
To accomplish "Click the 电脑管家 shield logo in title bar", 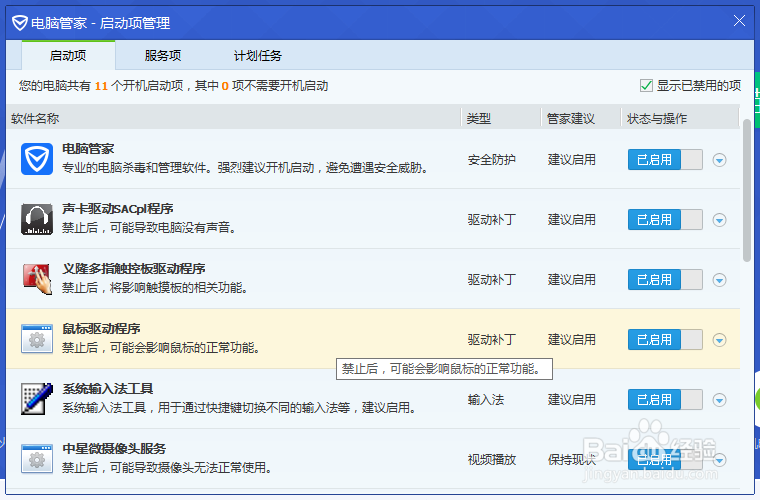I will [x=20, y=23].
